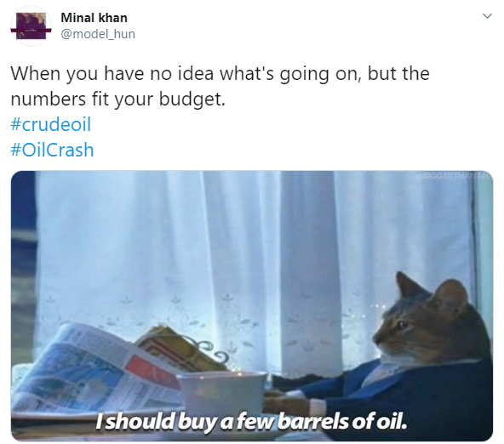
Task: Open Minal khan's profile avatar
Action: pos(31,26)
